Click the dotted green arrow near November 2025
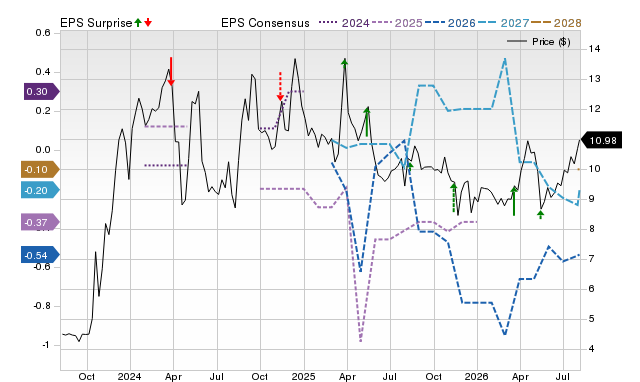 pos(453,198)
